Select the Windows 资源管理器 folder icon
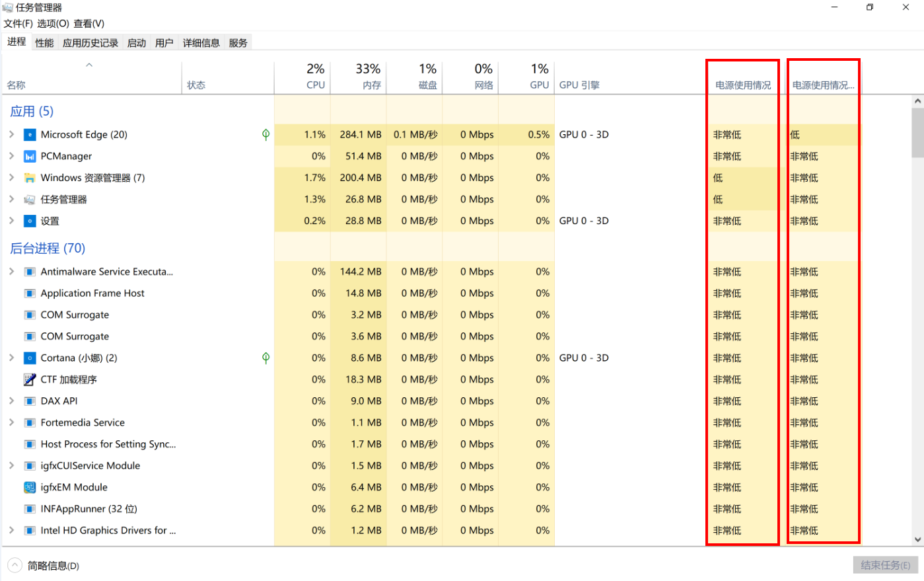 click(x=30, y=178)
